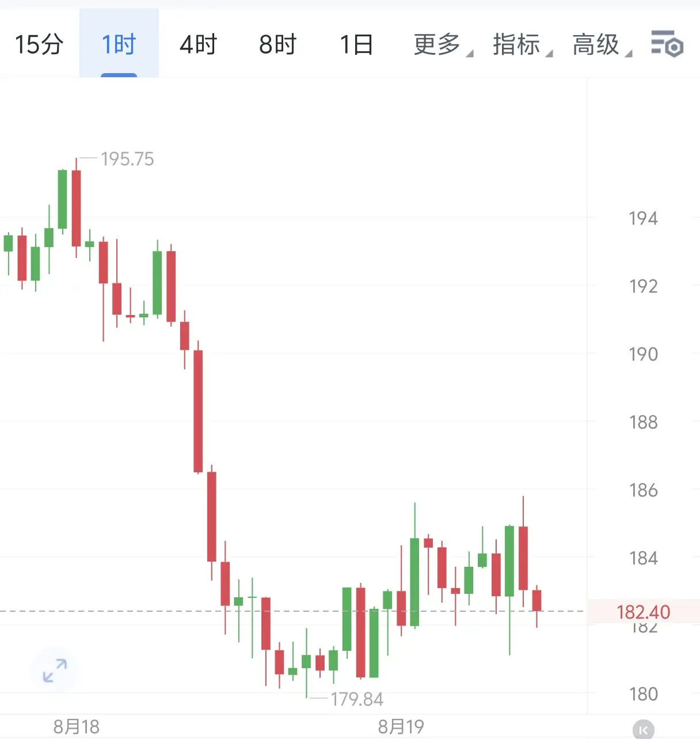Expand the 指标 indicators menu
Image resolution: width=700 pixels, height=739 pixels.
pos(523,44)
